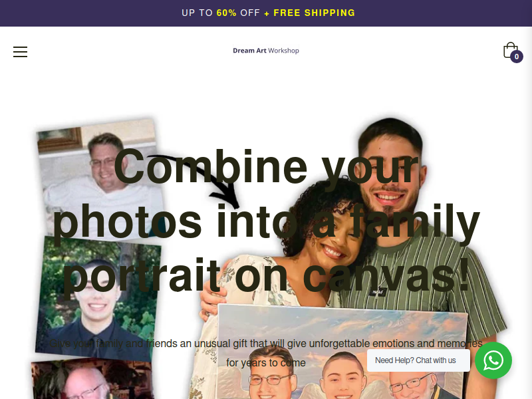532x399 pixels.
Task: Go to the Dream Art Workshop logo
Action: click(x=265, y=51)
